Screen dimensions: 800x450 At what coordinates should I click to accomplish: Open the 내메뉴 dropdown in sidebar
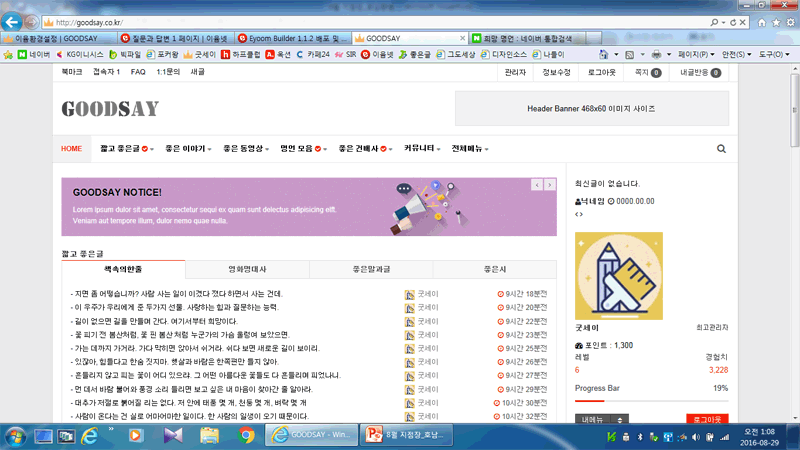tap(602, 419)
